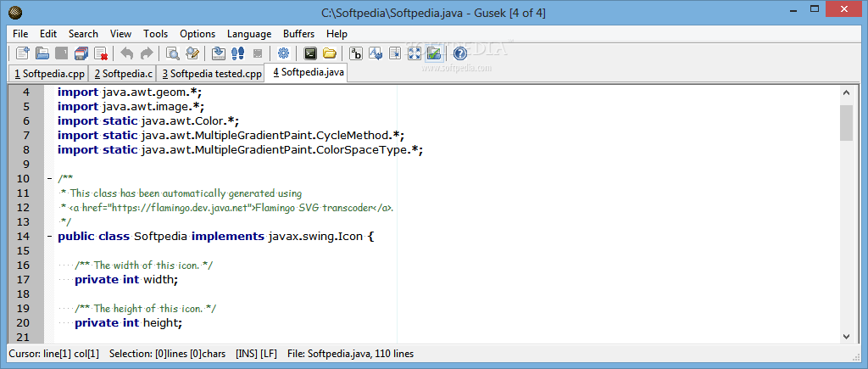Click 'Selection: [0]lines [0]chars' in the status bar

[167, 354]
